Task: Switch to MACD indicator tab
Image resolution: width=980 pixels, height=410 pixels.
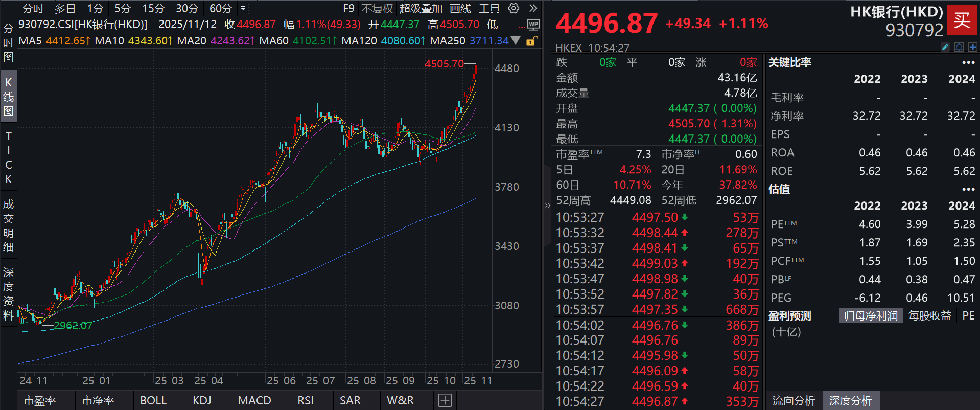Action: point(254,400)
